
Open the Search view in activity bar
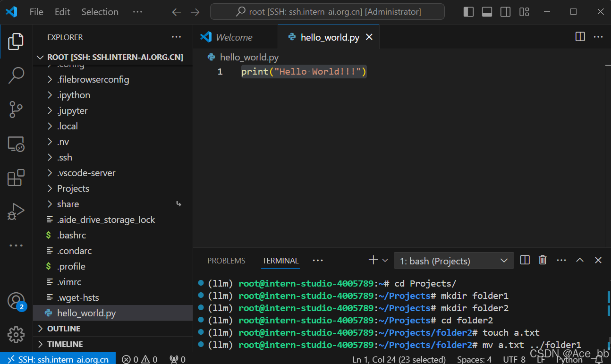pos(16,75)
